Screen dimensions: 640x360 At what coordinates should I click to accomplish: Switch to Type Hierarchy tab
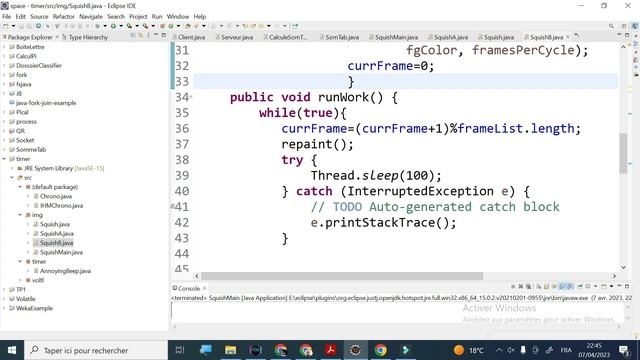tap(85, 37)
